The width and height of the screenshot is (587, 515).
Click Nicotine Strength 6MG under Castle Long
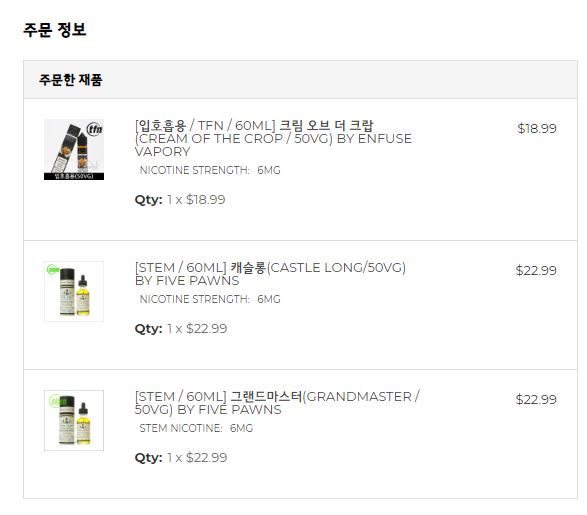[210, 299]
